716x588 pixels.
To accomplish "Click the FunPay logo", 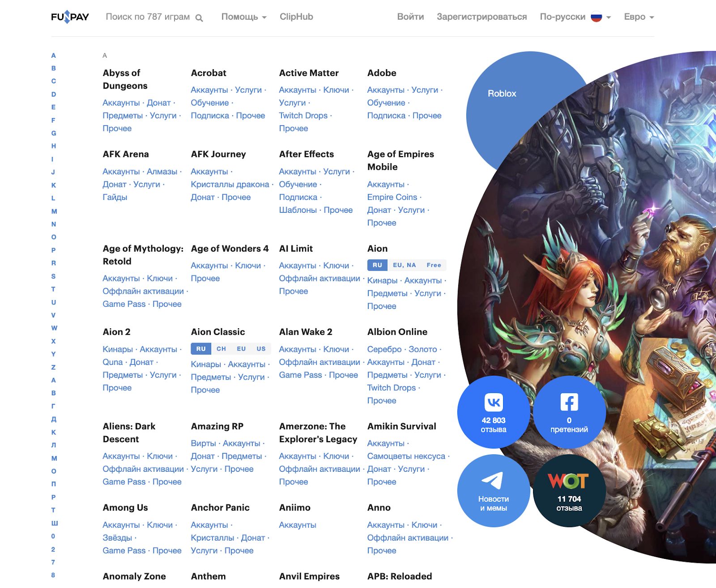I will point(70,17).
